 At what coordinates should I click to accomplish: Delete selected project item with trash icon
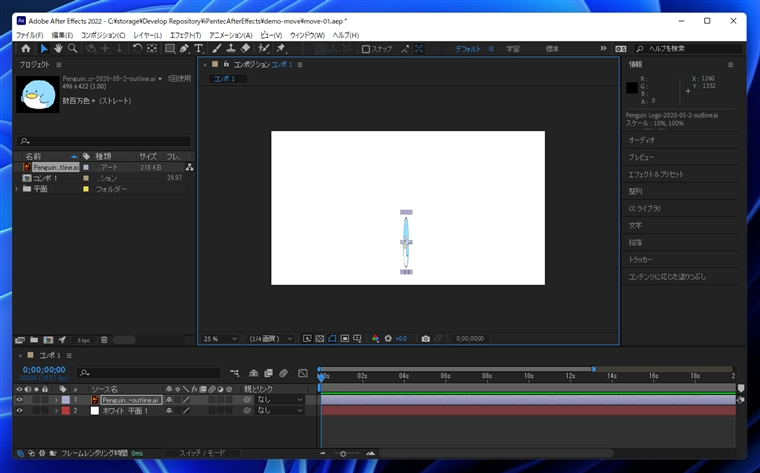click(104, 340)
